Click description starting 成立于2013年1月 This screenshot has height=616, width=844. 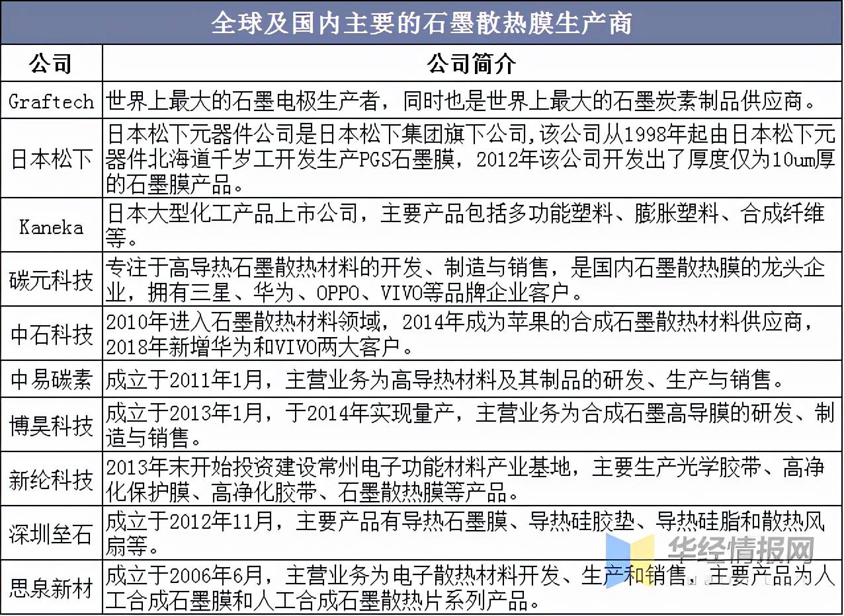472,424
